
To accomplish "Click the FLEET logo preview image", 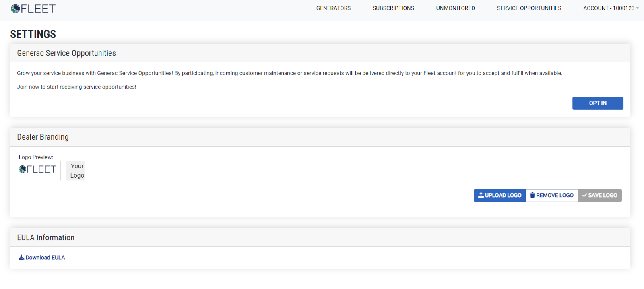I will 37,169.
